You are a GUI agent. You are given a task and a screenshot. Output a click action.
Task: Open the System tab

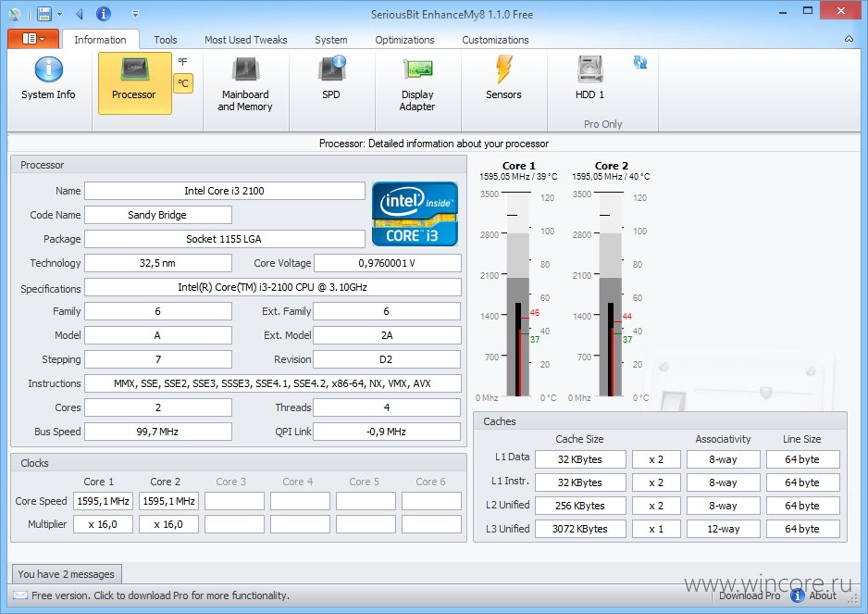(x=331, y=40)
